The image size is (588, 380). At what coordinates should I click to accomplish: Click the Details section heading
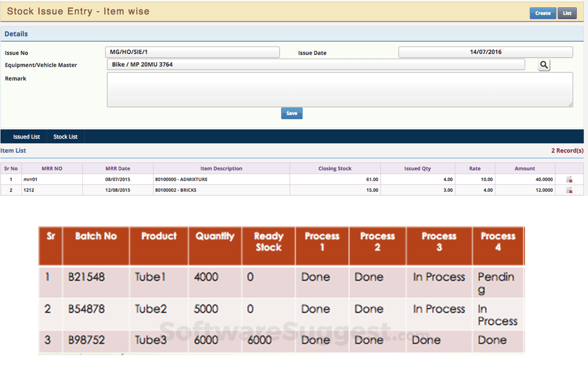click(x=16, y=34)
